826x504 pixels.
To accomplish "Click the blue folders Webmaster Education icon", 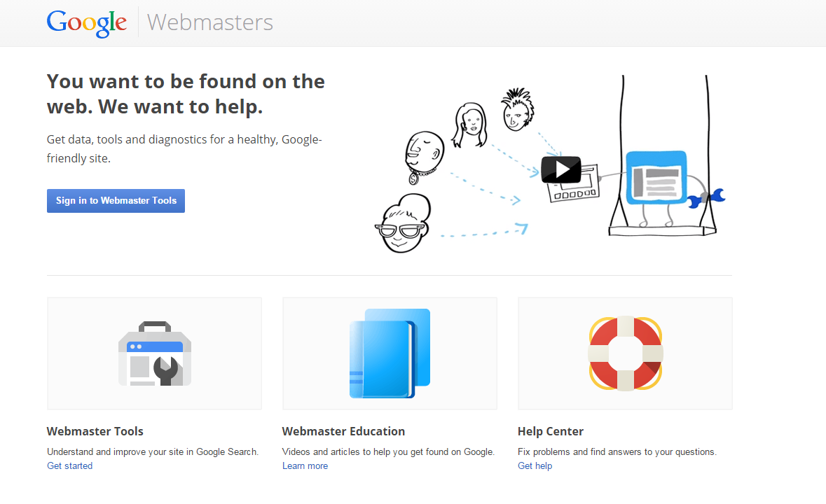I will [x=390, y=353].
